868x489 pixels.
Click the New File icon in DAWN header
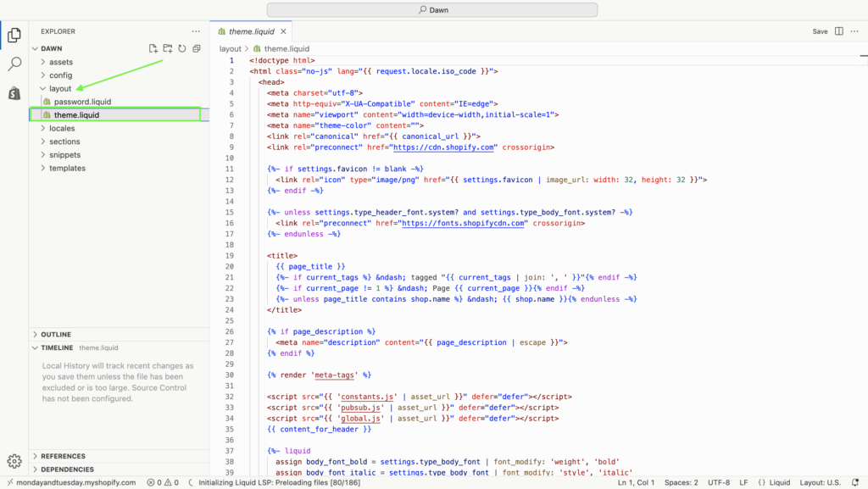[153, 48]
